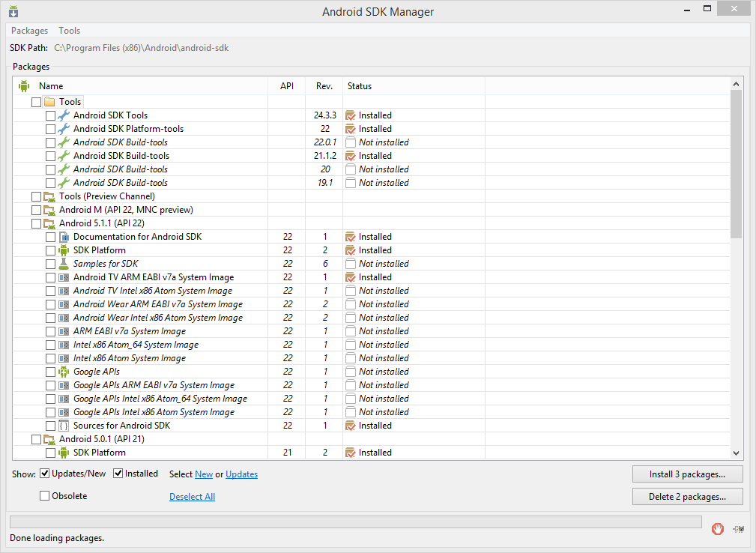The height and width of the screenshot is (553, 756).
Task: Sort by the Rev. column header
Action: point(324,86)
